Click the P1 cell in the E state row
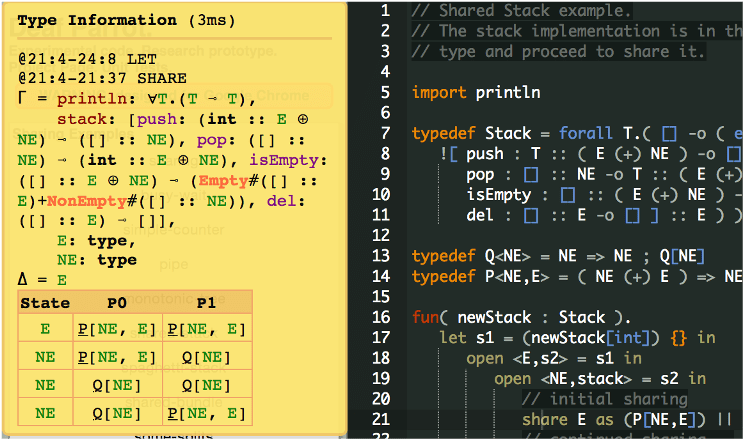This screenshot has height=439, width=743. click(206, 328)
